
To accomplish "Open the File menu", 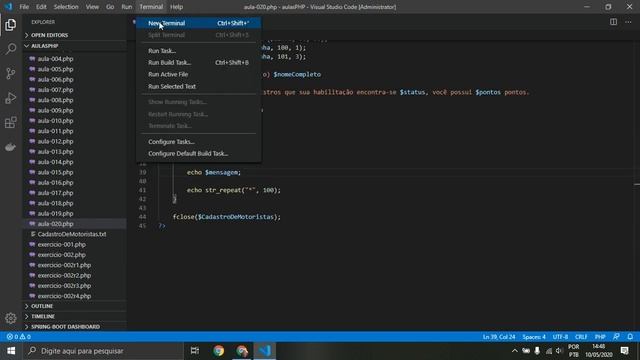I will click(x=24, y=7).
